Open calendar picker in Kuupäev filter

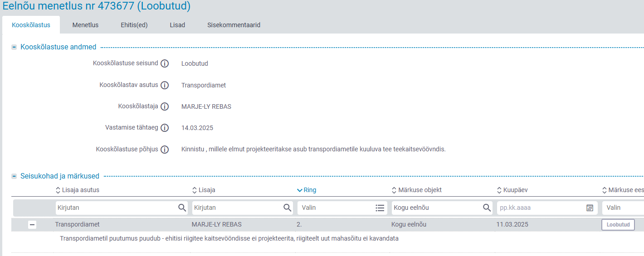coord(590,208)
